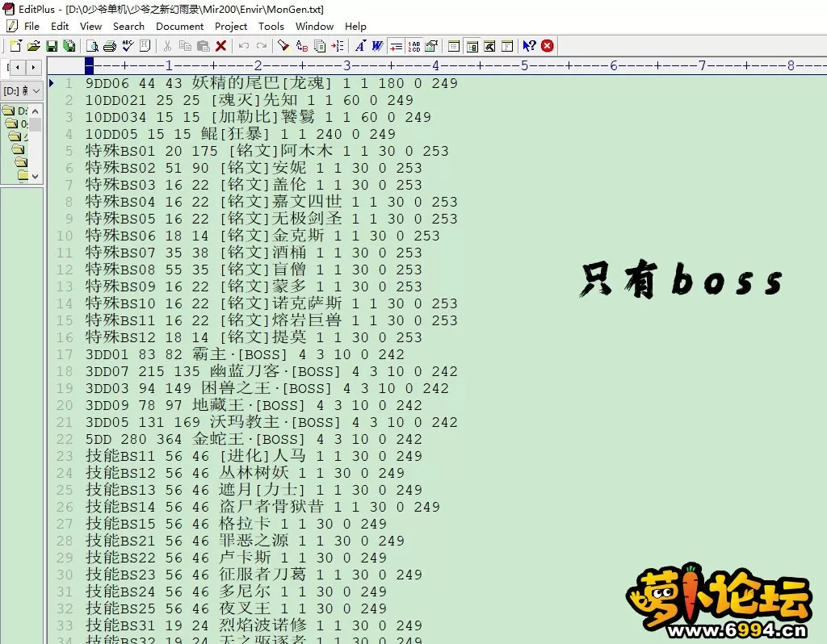Click the line '5DD 280 364 金蛇王·[BOSS]'
This screenshot has height=644, width=827.
click(254, 439)
